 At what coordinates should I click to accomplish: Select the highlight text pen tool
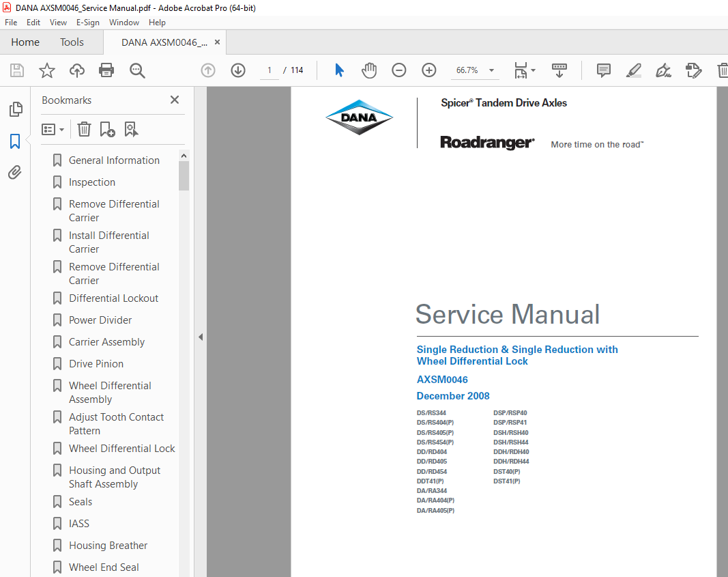click(x=634, y=70)
